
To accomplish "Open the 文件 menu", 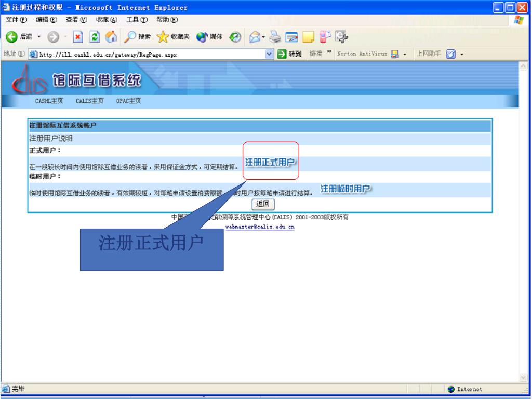I will tap(16, 20).
